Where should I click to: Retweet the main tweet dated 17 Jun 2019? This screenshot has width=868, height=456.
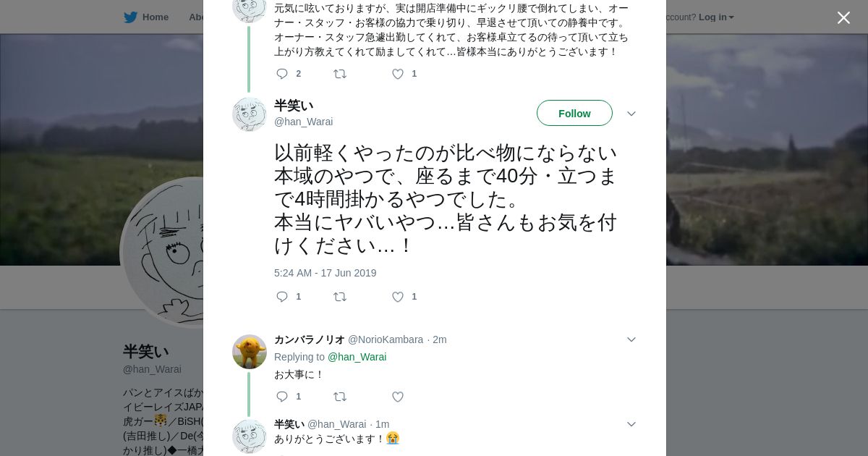pos(340,297)
